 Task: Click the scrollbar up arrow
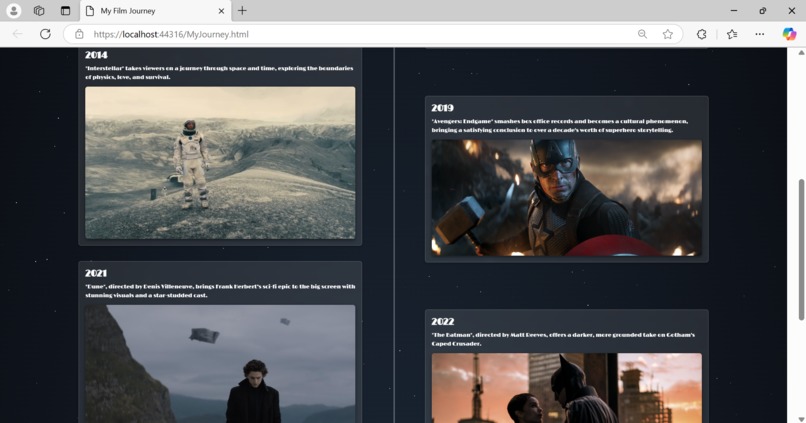click(801, 52)
